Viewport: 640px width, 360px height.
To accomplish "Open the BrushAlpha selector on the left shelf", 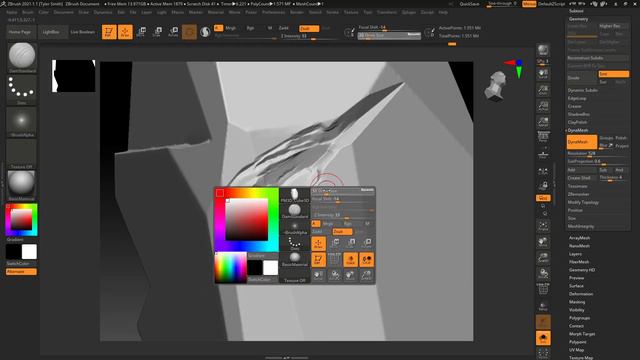I will [x=22, y=122].
